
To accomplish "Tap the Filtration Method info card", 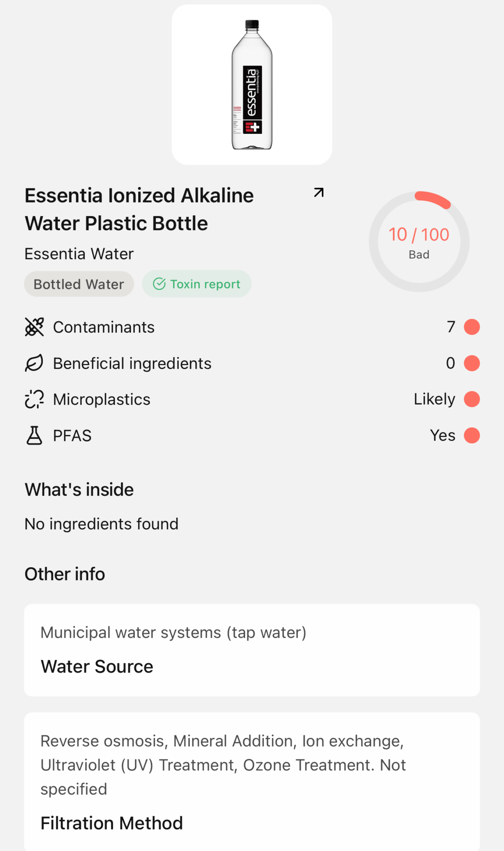I will [x=252, y=781].
